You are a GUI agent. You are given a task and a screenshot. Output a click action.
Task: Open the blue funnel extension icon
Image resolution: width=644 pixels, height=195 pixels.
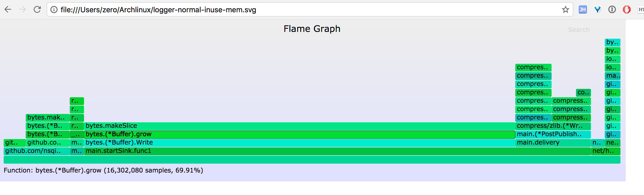pos(597,10)
